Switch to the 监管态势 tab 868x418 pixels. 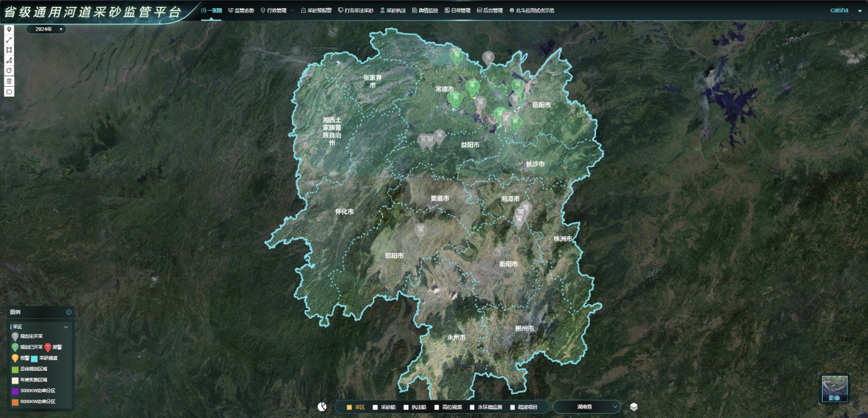click(x=241, y=11)
